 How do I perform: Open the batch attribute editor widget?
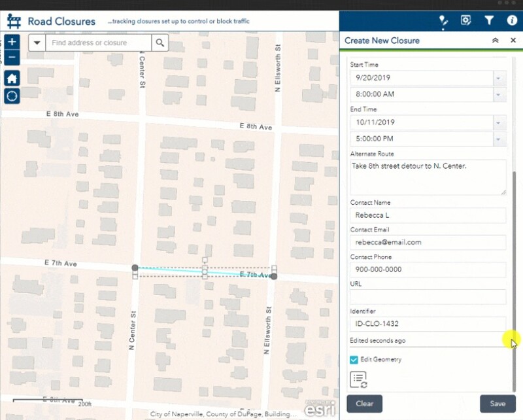pyautogui.click(x=466, y=20)
